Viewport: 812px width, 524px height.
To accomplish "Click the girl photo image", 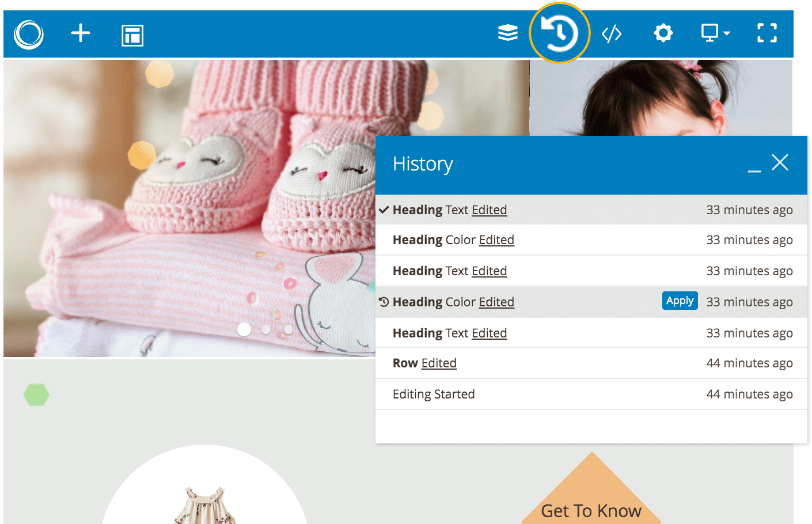I will tap(661, 98).
